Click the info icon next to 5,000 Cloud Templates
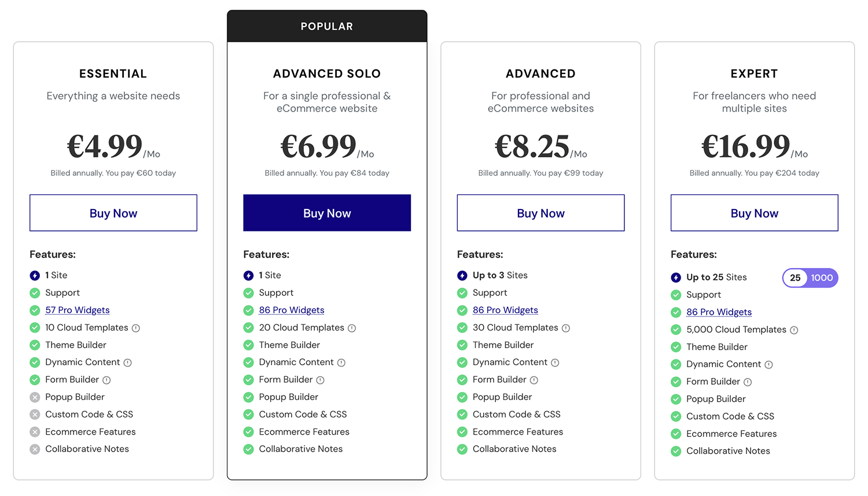The width and height of the screenshot is (868, 496). pyautogui.click(x=794, y=330)
